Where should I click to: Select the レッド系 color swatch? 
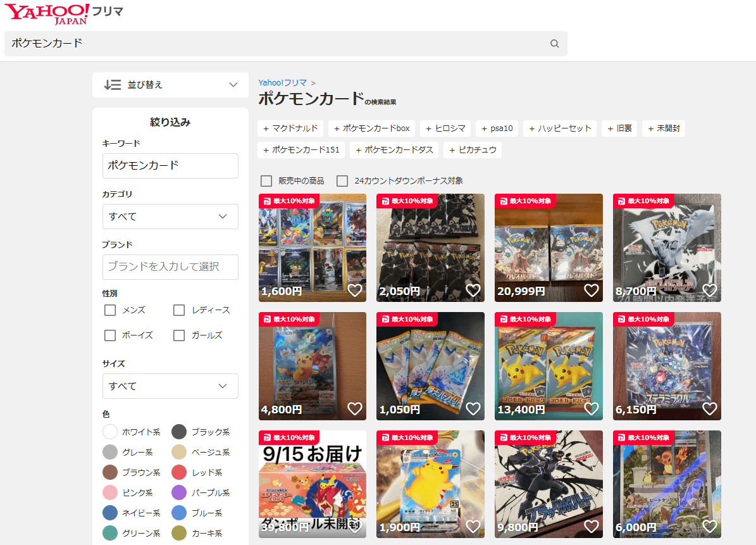point(179,472)
